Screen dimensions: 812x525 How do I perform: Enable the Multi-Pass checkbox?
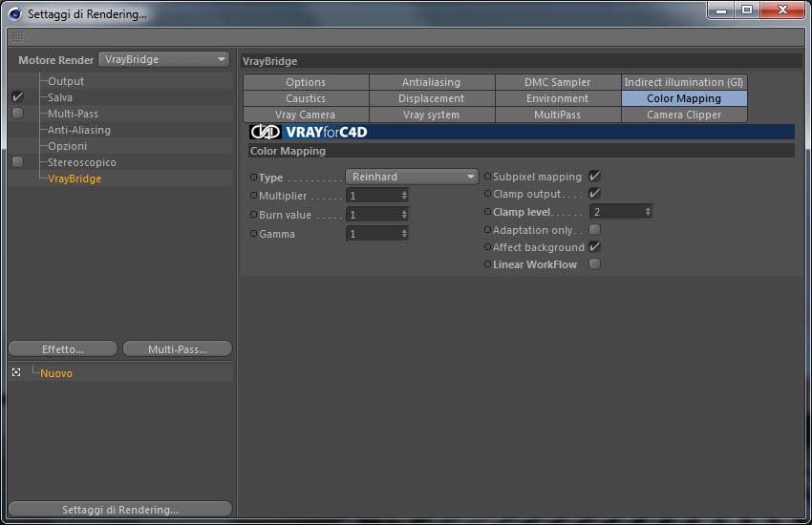[x=17, y=114]
